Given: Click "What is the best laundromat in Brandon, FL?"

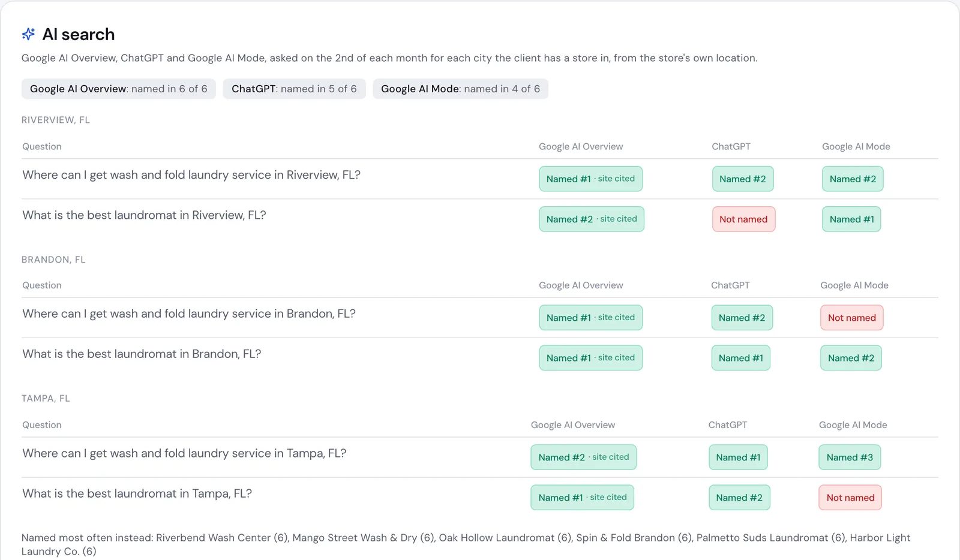Looking at the screenshot, I should [142, 354].
